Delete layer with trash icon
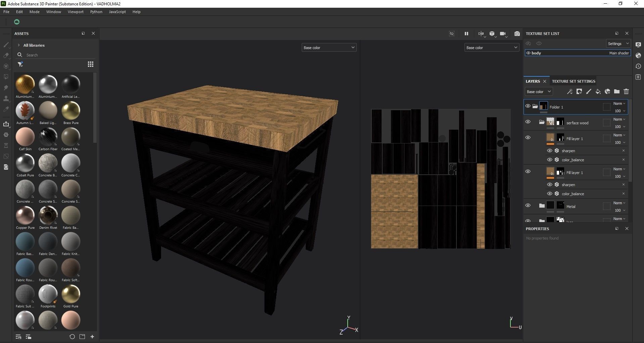The image size is (644, 343). [x=626, y=91]
